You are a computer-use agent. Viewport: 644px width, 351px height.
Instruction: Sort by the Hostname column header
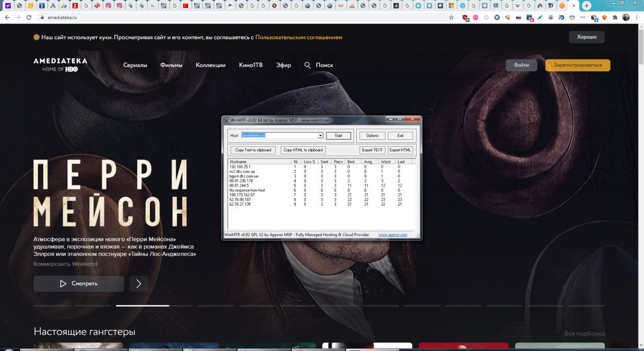(260, 161)
